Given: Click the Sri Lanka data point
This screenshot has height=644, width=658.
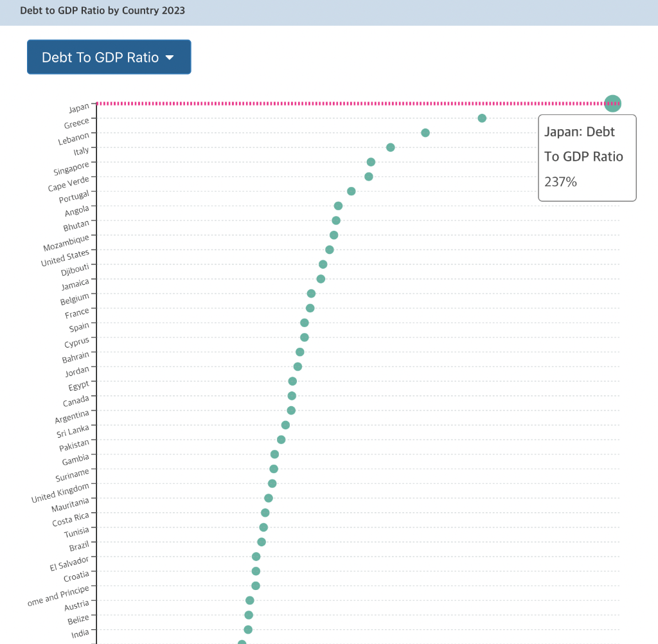Looking at the screenshot, I should pyautogui.click(x=285, y=425).
